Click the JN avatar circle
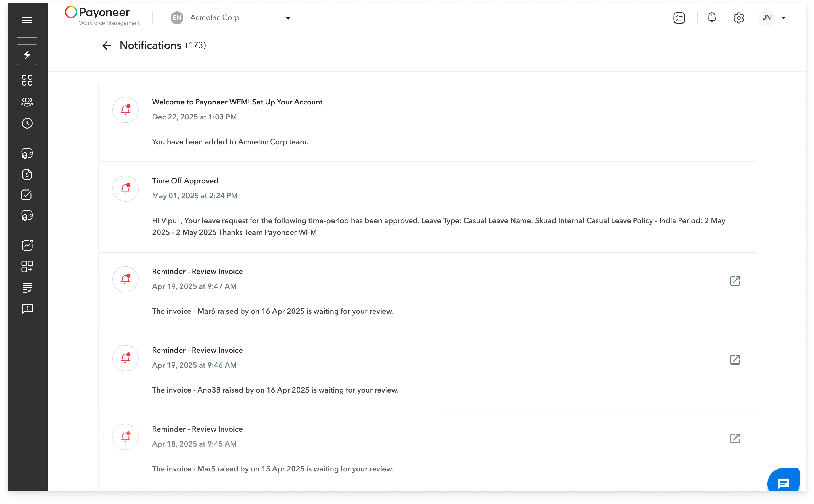 (767, 17)
